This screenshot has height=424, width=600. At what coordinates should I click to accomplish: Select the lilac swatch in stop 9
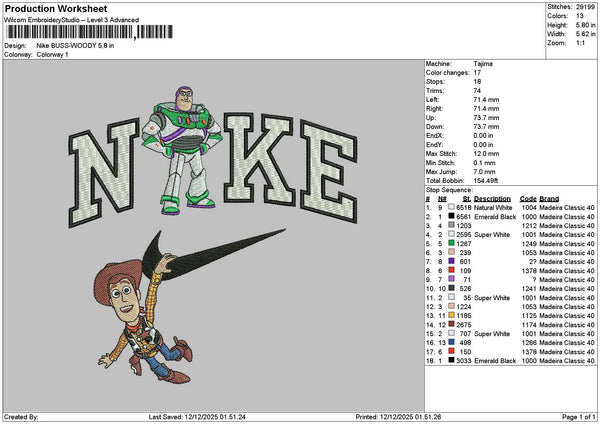(x=452, y=279)
